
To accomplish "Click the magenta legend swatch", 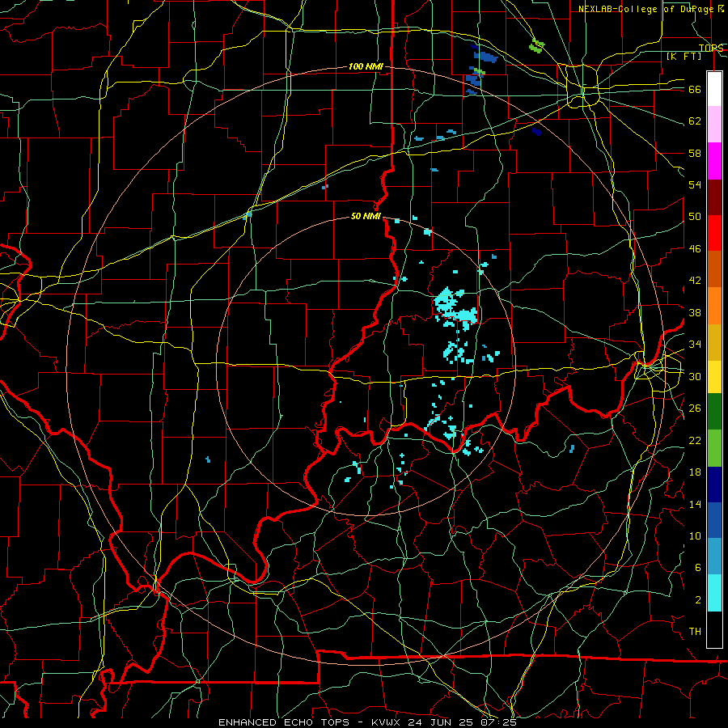I will (x=714, y=161).
